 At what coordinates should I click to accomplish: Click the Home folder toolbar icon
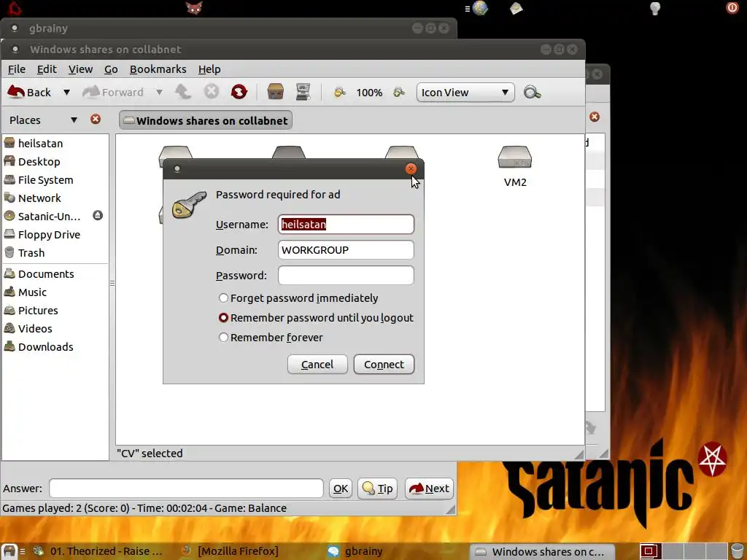point(275,91)
